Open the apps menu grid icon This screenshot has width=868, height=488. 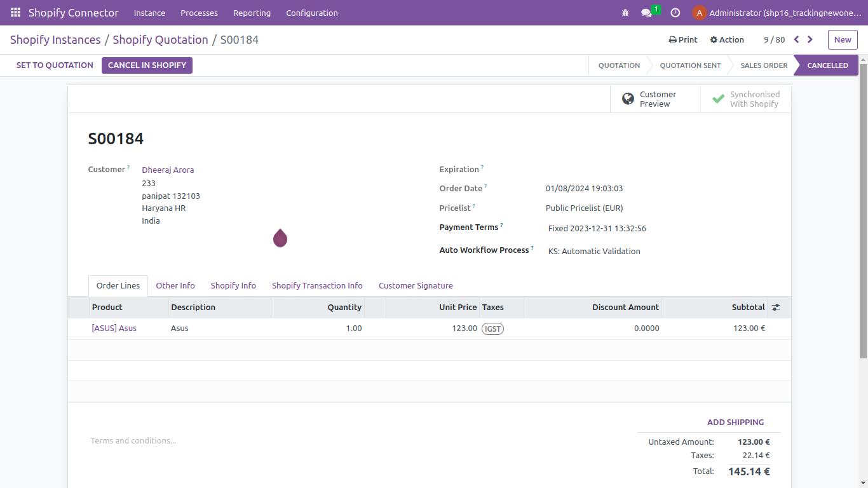pos(14,13)
